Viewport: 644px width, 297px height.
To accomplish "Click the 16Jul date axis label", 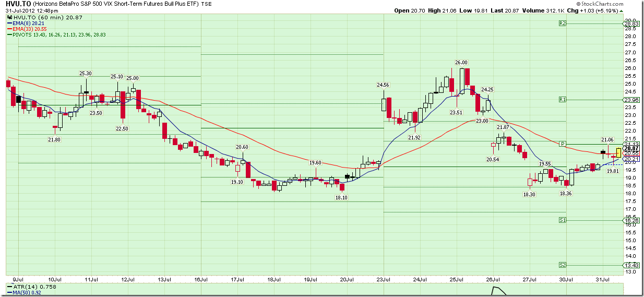I will coord(201,279).
